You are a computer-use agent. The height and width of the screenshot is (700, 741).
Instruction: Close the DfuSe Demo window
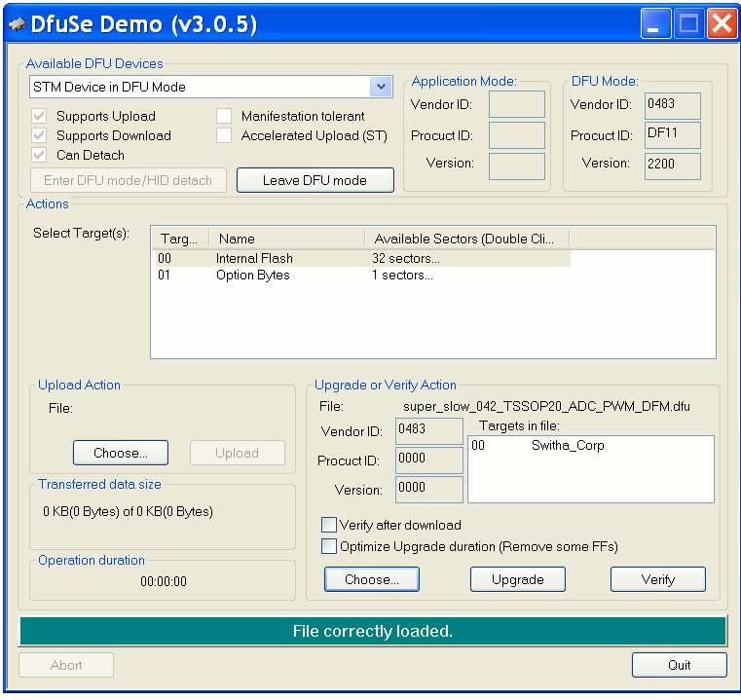pyautogui.click(x=722, y=23)
